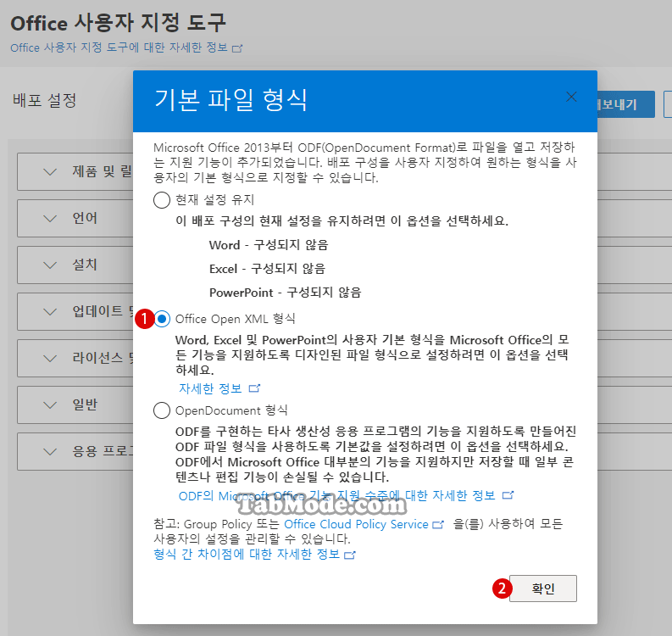
Task: Expand the 라이선스 section chevron
Action: click(50, 359)
